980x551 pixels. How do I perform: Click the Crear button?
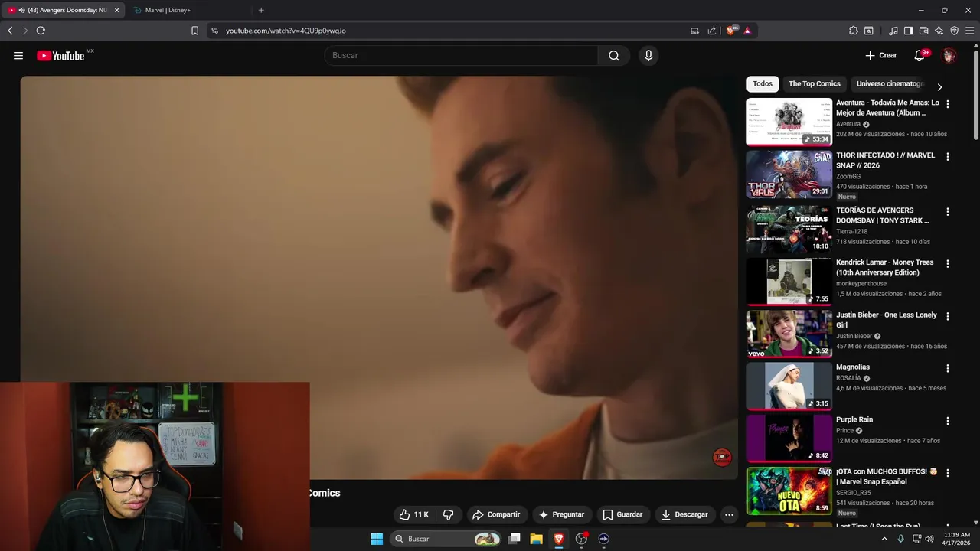point(880,55)
